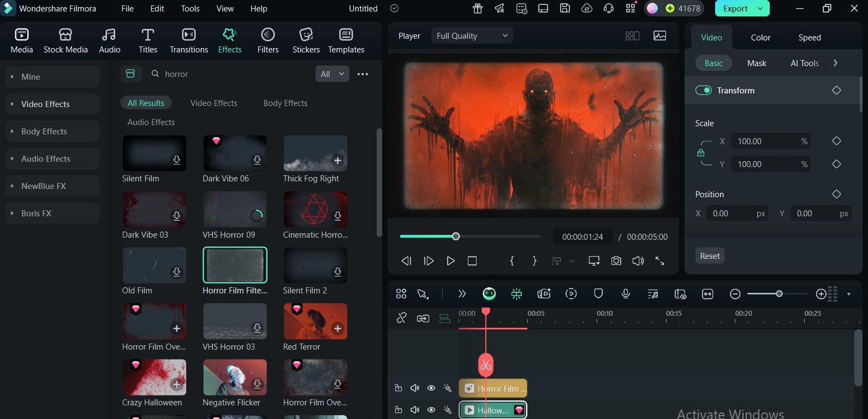
Task: Expand the Body Effects category
Action: [52, 131]
